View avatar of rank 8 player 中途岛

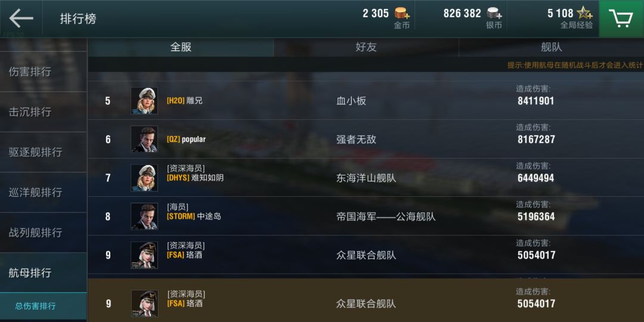point(144,216)
